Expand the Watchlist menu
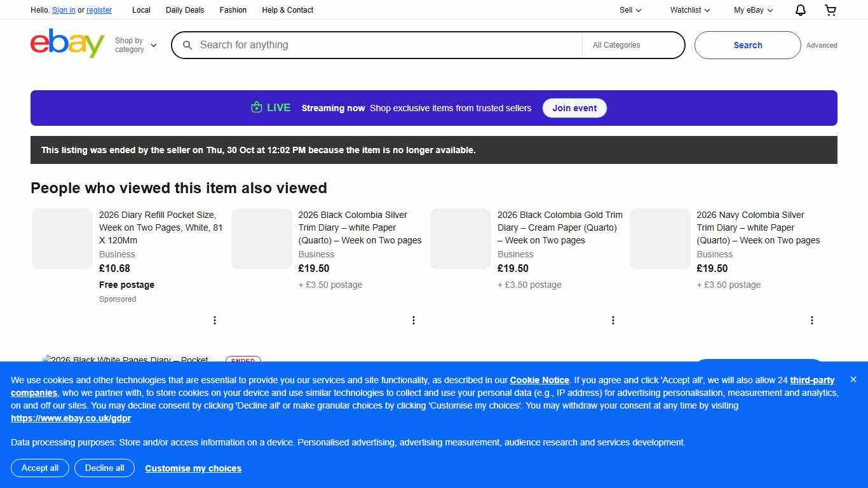This screenshot has width=868, height=488. pyautogui.click(x=689, y=10)
